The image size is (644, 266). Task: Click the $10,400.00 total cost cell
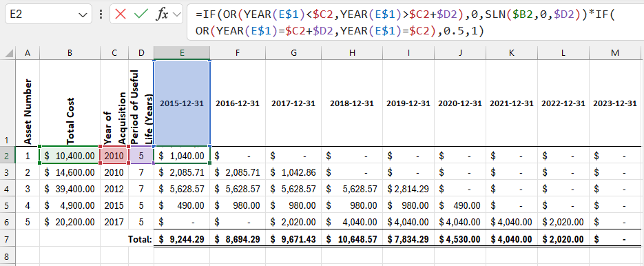(70, 156)
